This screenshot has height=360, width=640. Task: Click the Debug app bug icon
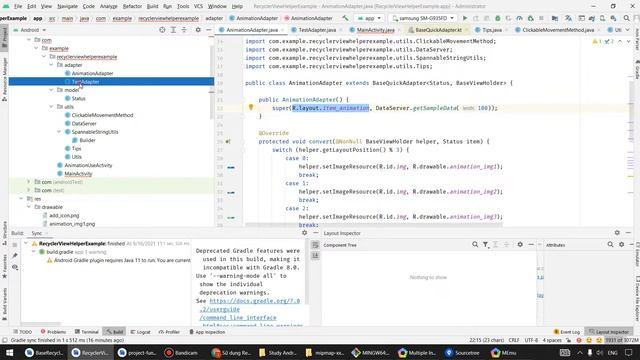coord(498,18)
